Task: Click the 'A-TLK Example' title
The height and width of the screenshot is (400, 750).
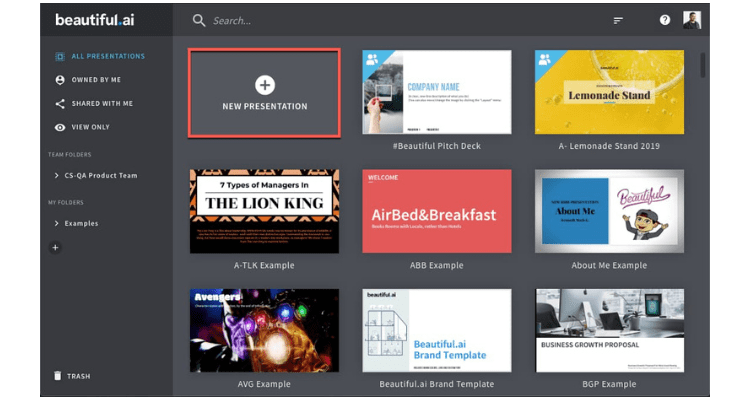Action: 264,265
